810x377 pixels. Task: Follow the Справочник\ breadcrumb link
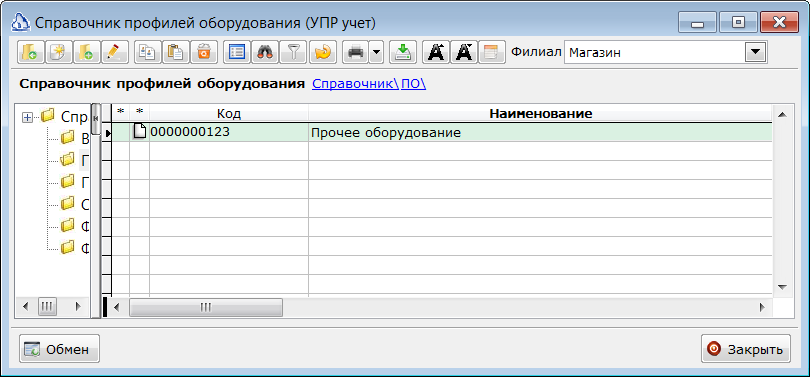[x=356, y=84]
